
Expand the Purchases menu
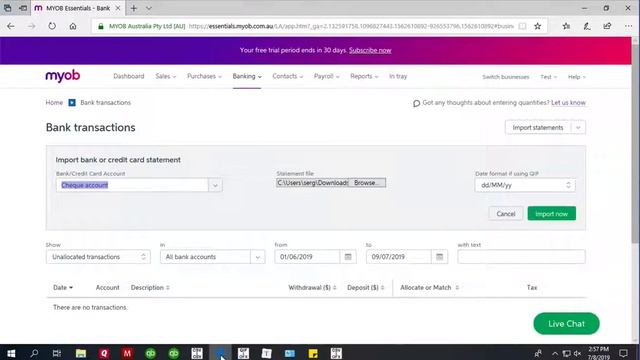point(204,76)
